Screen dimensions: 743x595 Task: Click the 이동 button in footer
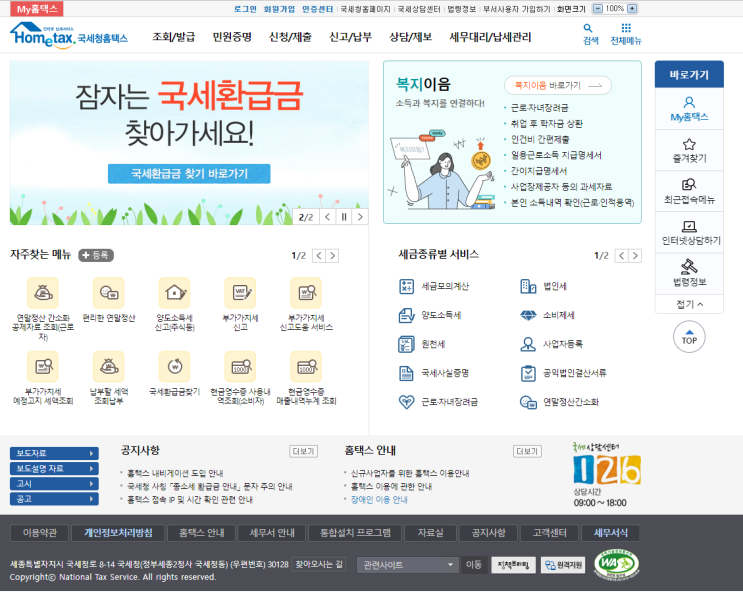point(473,565)
